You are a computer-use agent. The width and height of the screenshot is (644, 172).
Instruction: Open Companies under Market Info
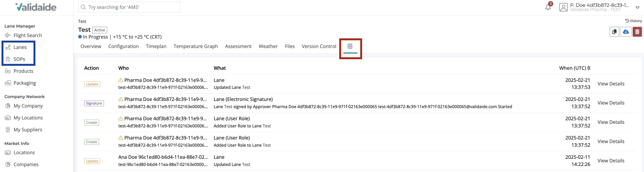[26, 164]
